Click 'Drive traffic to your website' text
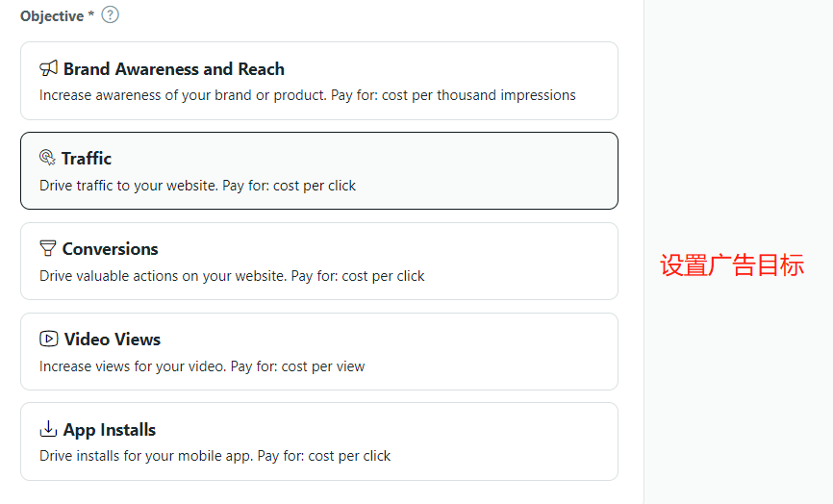The image size is (833, 504). tap(128, 186)
